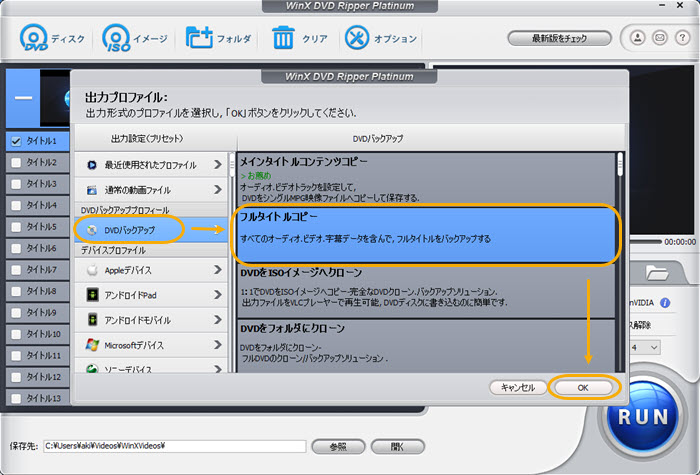Check the タイトル6 checkbox
700x475 pixels.
click(x=16, y=248)
